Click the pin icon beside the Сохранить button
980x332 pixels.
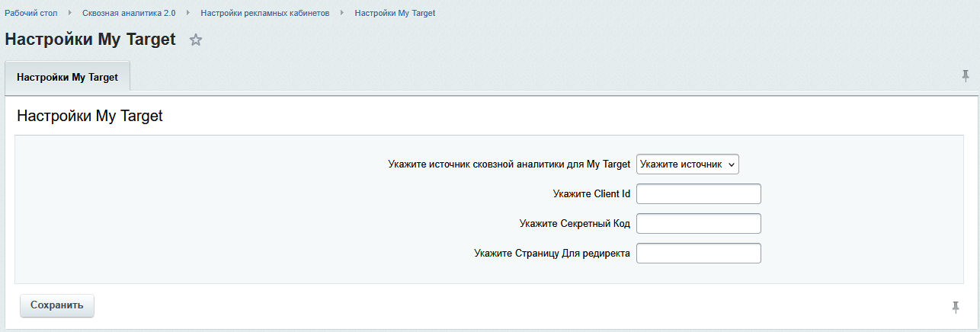[x=956, y=307]
